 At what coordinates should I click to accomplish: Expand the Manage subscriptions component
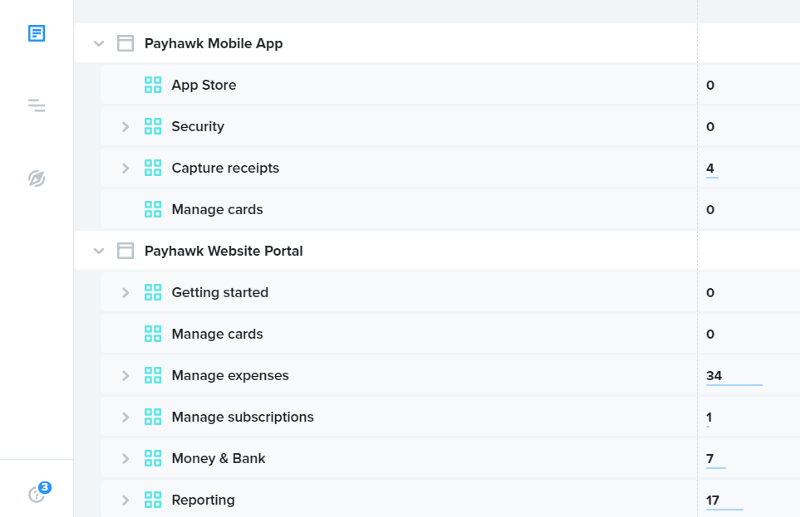[126, 417]
